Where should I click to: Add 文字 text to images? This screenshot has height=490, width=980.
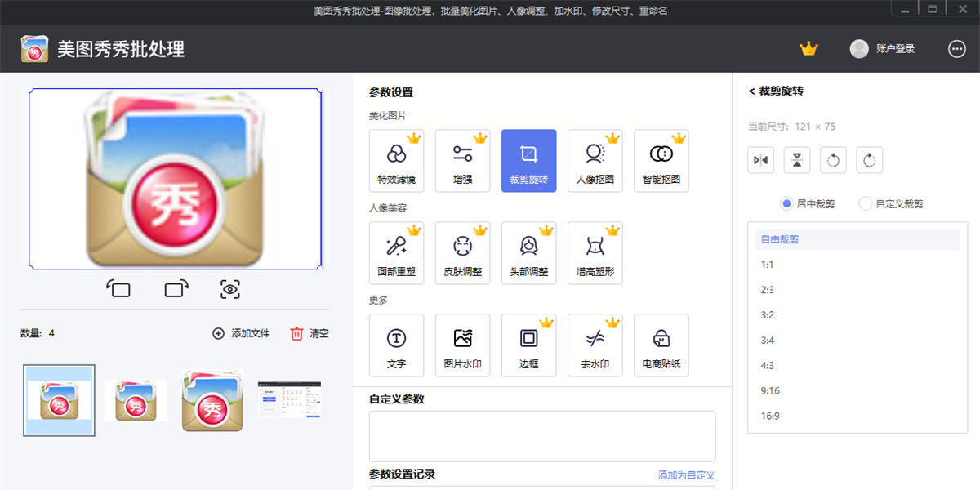tap(396, 345)
